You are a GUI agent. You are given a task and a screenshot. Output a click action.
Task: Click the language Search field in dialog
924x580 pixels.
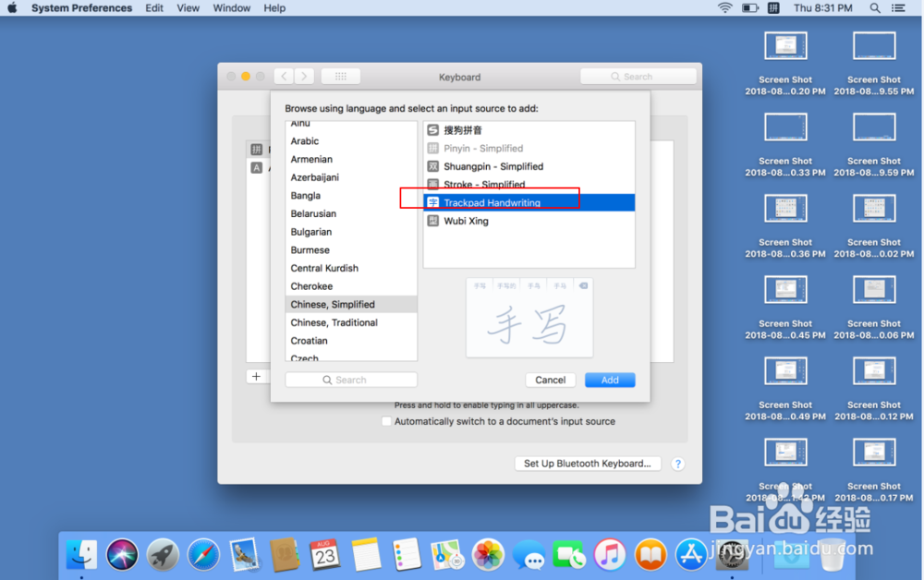(351, 380)
